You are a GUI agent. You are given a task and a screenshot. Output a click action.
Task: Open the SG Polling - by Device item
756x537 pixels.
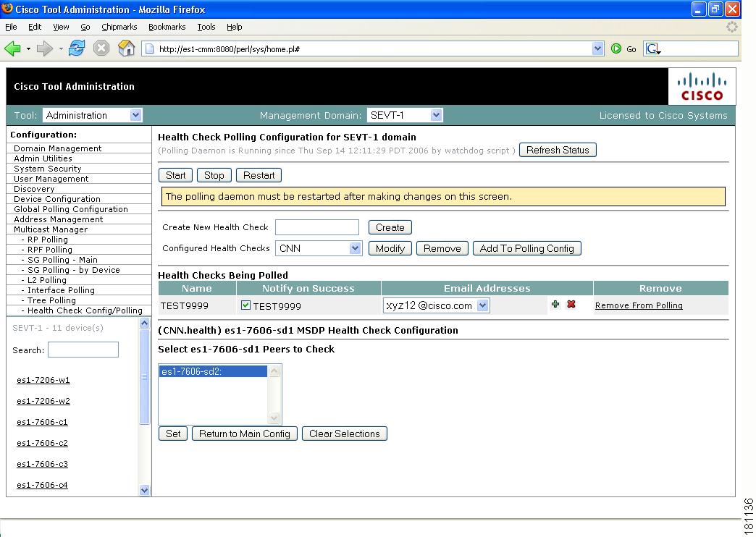click(73, 270)
